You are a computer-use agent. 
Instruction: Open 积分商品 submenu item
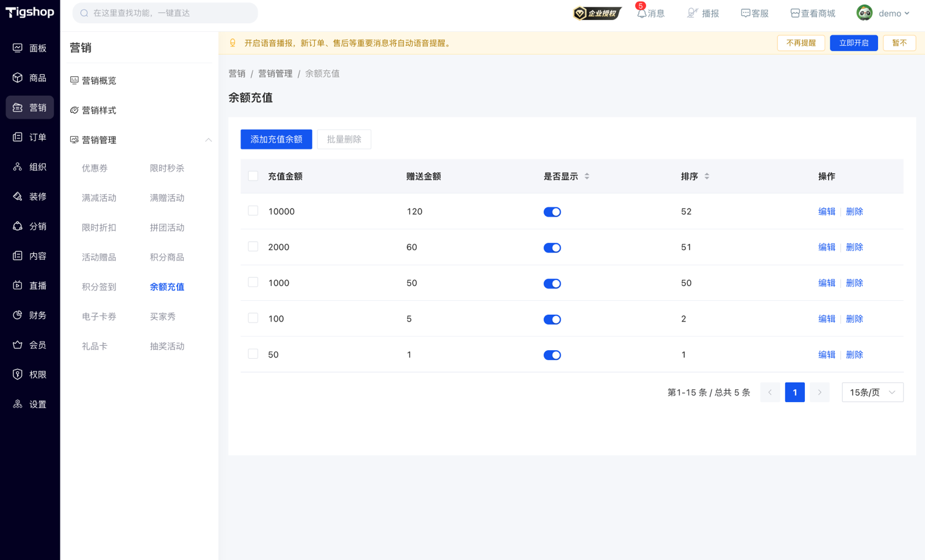(x=167, y=257)
